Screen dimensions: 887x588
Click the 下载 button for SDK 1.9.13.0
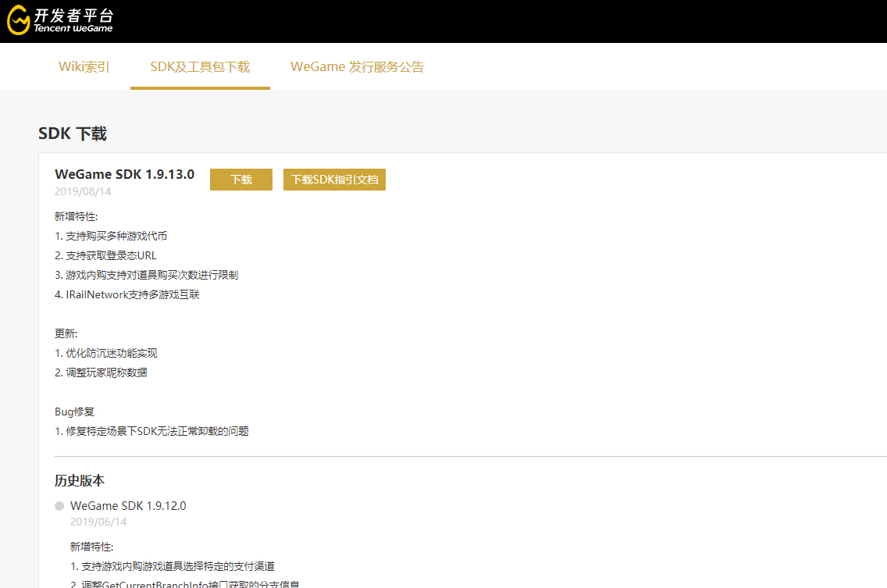(x=240, y=180)
